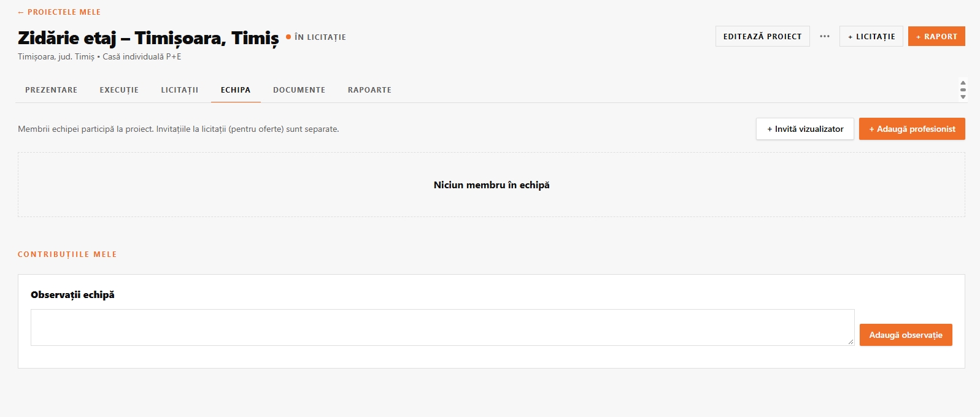Open the three-dot more options menu
Screen dimensions: 980x417
click(x=825, y=36)
